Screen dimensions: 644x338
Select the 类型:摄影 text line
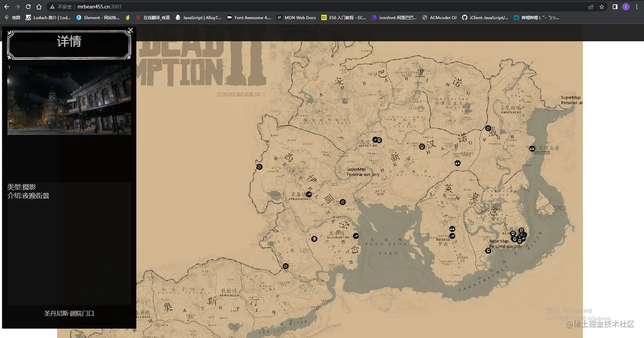click(x=22, y=187)
